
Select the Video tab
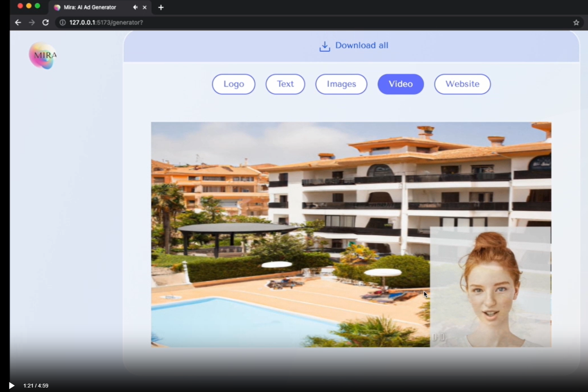point(401,84)
